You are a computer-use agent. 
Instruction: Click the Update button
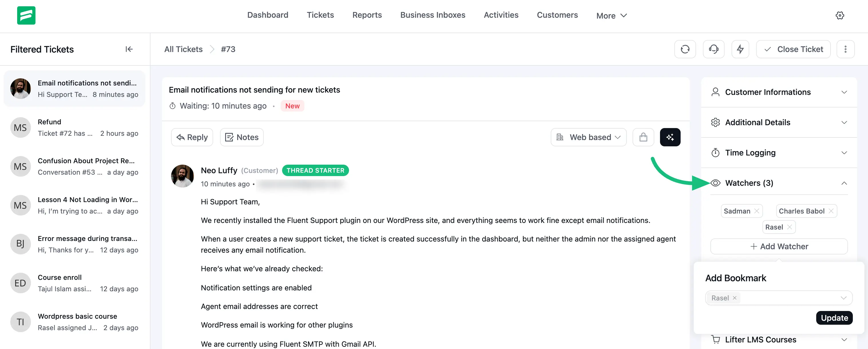834,318
